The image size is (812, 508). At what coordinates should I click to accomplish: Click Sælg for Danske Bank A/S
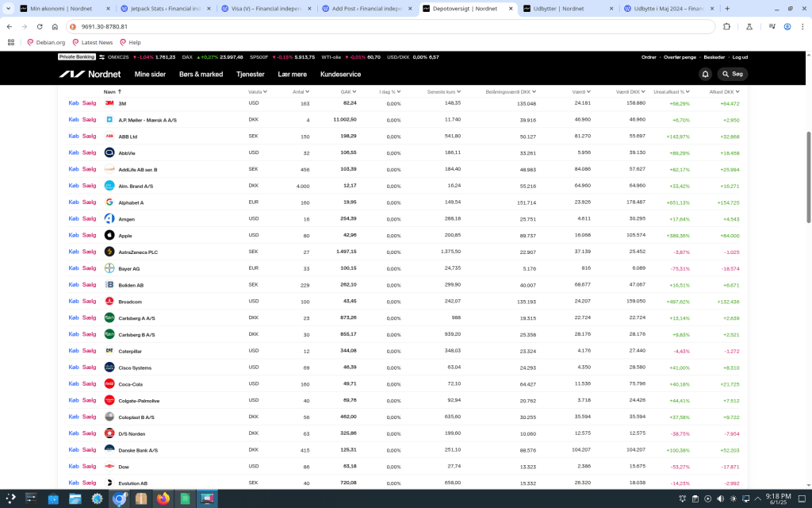(89, 450)
